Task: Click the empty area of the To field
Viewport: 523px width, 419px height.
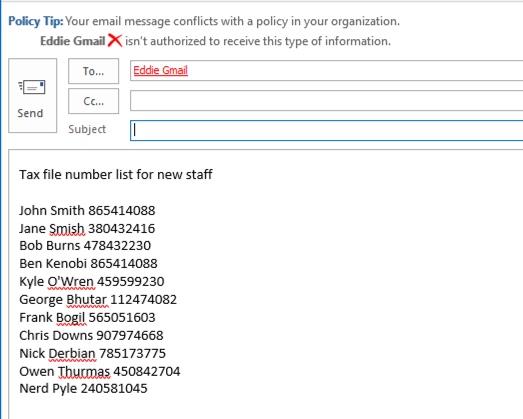Action: pyautogui.click(x=354, y=70)
